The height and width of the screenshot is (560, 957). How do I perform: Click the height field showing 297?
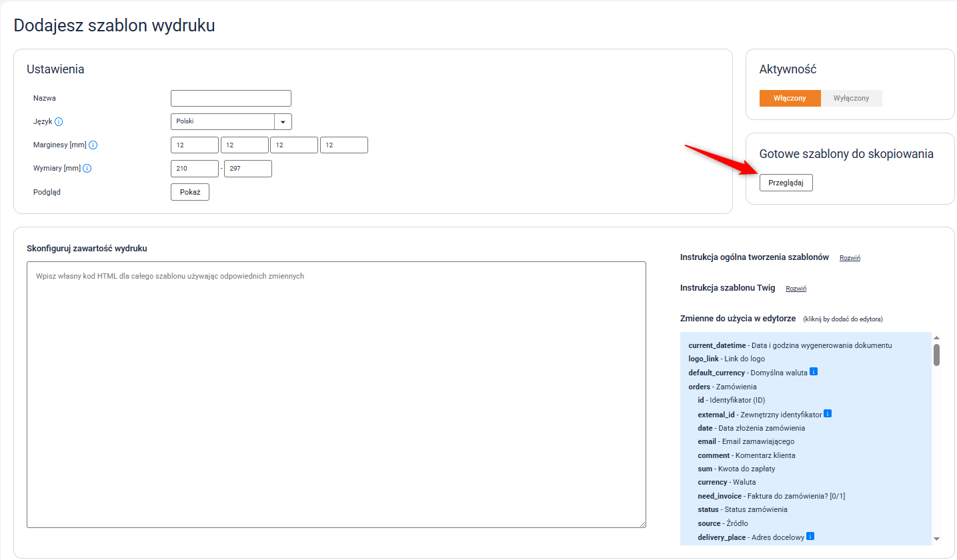[247, 169]
